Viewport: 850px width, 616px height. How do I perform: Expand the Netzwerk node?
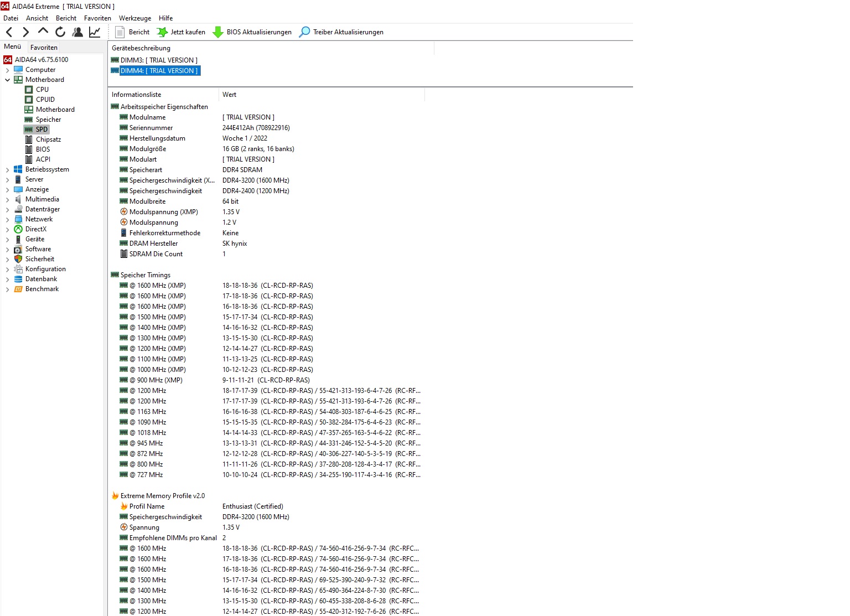tap(7, 220)
